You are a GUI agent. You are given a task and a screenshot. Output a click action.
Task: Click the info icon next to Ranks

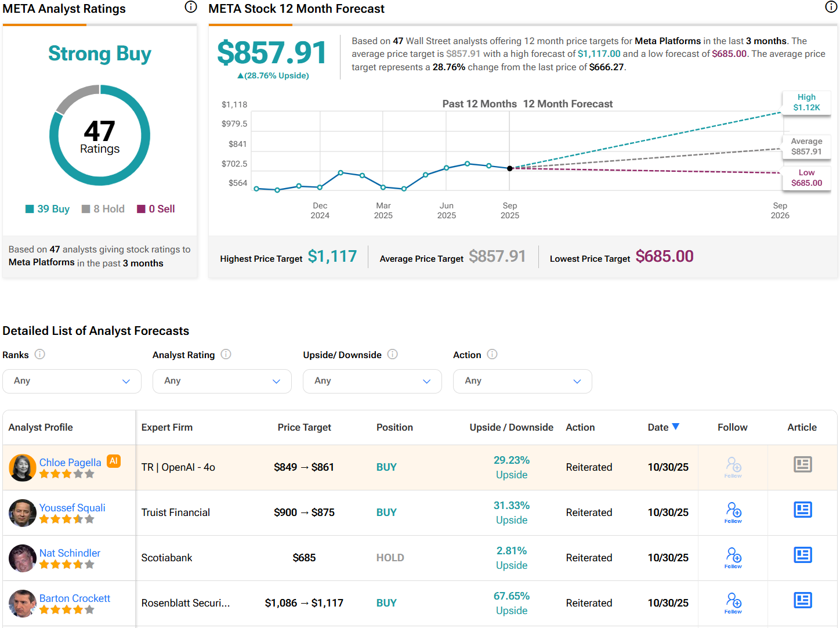click(x=39, y=354)
